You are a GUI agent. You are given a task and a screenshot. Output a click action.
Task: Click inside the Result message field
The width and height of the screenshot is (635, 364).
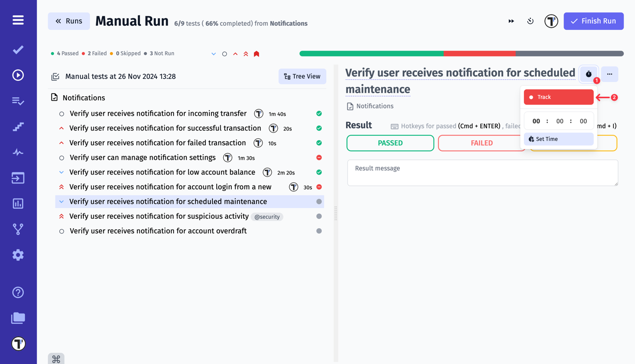tap(482, 173)
